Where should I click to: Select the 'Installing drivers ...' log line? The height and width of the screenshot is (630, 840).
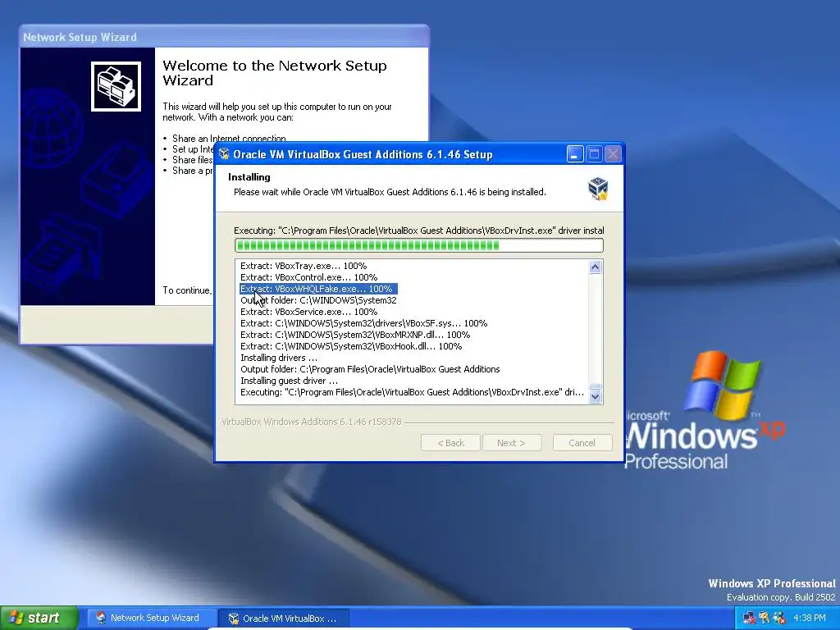coord(279,358)
